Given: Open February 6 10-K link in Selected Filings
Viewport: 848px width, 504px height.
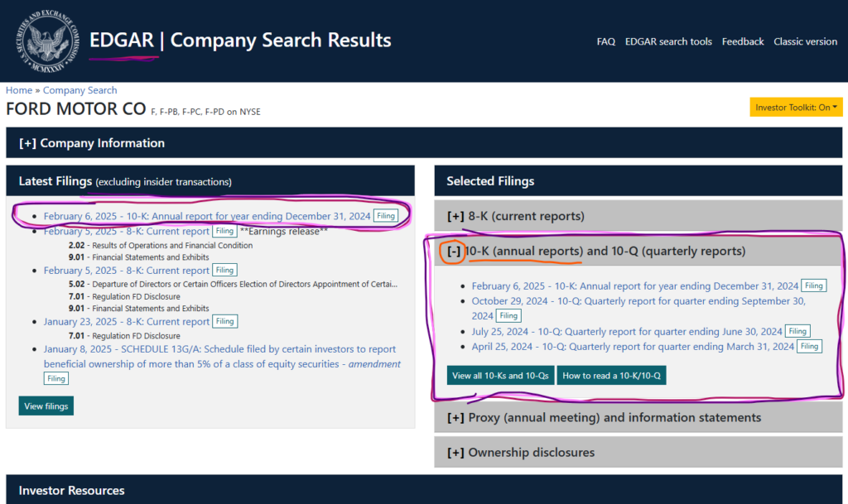Looking at the screenshot, I should point(635,286).
